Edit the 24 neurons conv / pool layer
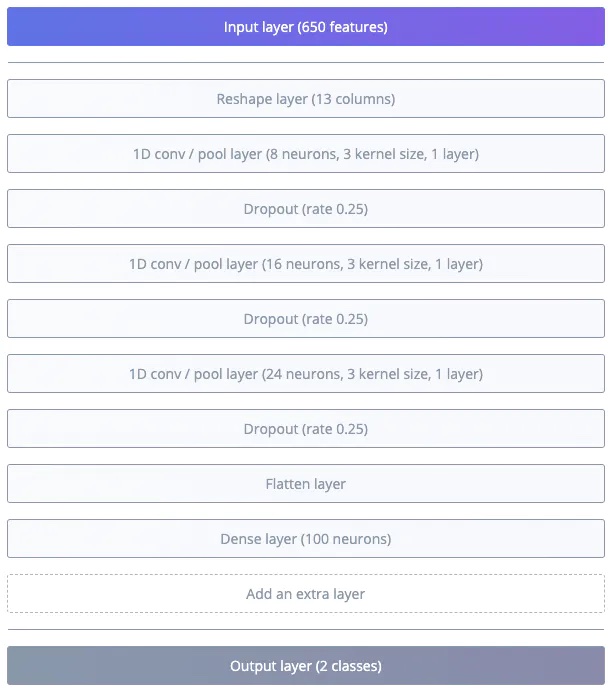Viewport: 613px width, 696px height. pos(306,374)
